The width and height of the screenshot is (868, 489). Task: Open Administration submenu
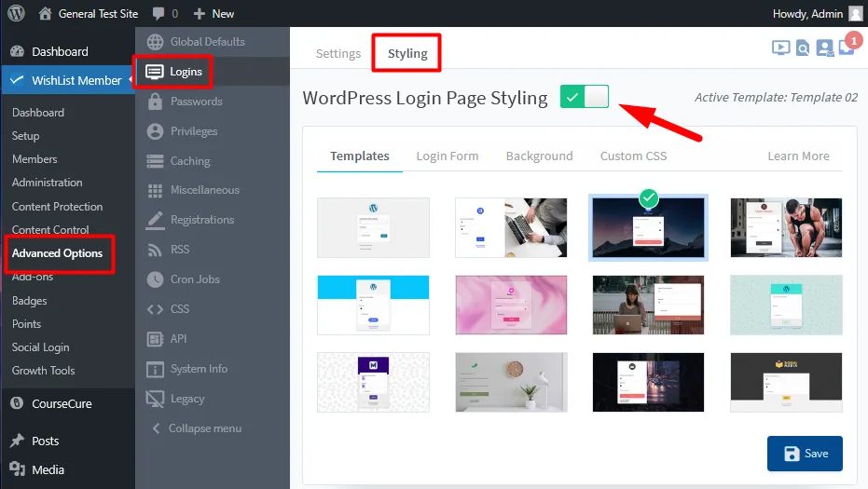pos(47,182)
